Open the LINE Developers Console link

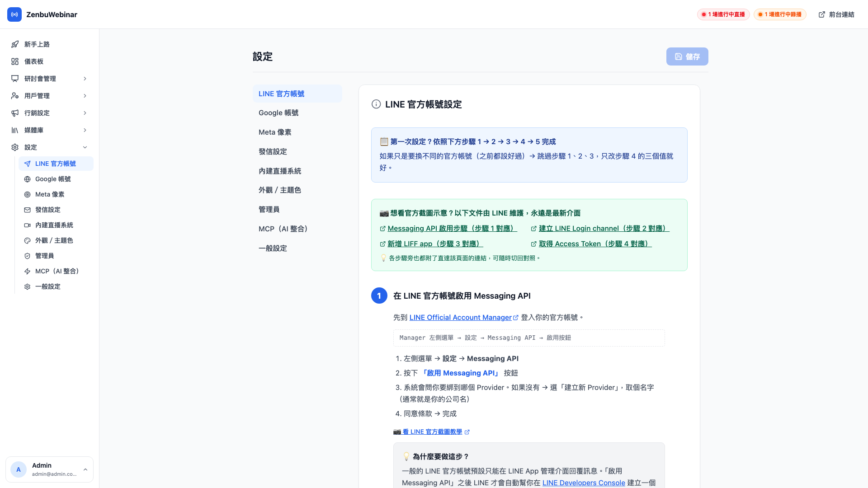pos(584,483)
